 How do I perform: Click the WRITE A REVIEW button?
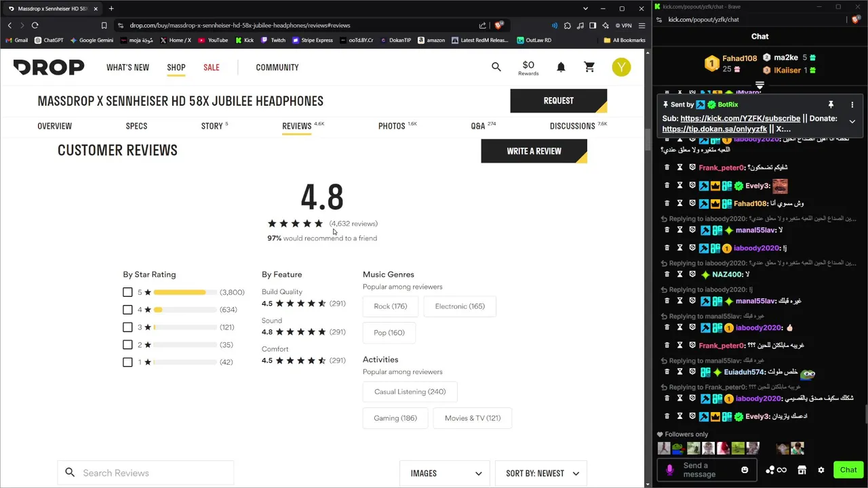(534, 151)
